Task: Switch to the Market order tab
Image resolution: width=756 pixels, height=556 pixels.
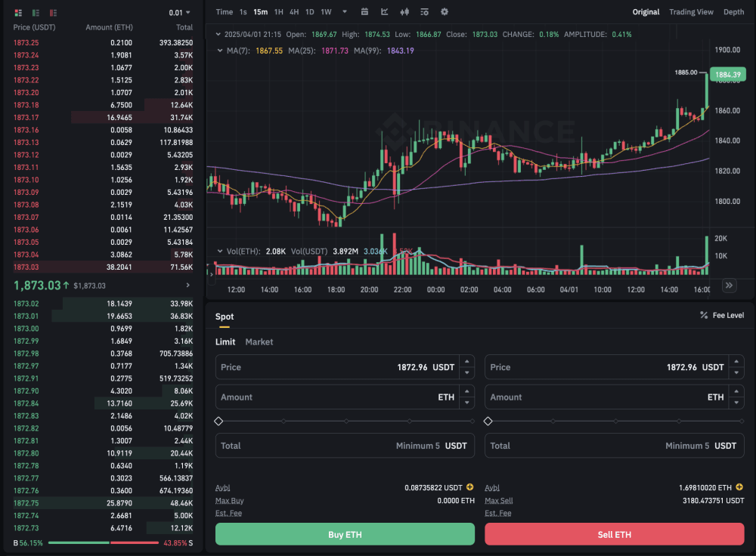Action: (259, 342)
